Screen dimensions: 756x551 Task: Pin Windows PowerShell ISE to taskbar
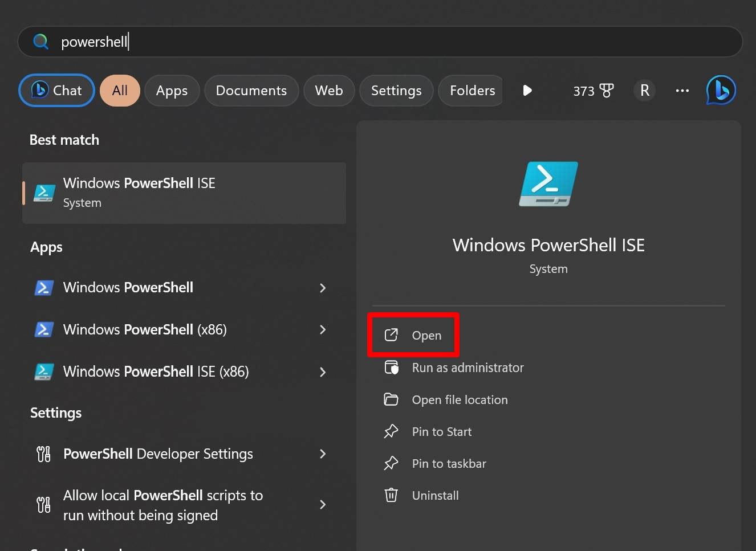[x=449, y=463]
